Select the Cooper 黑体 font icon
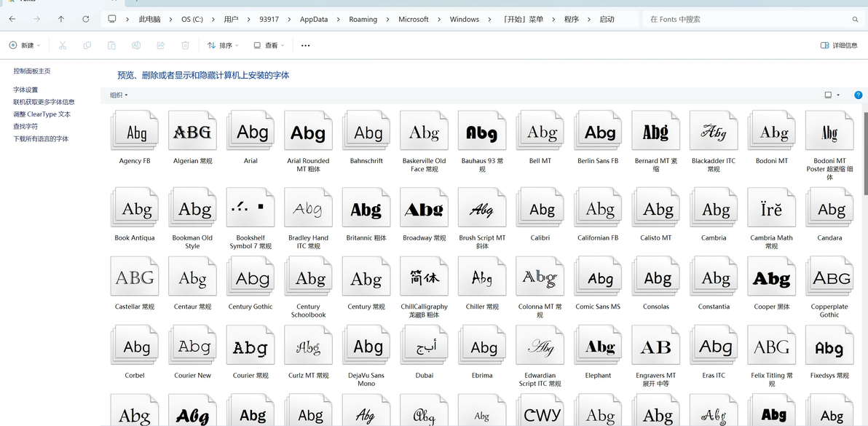This screenshot has width=868, height=426. 772,276
